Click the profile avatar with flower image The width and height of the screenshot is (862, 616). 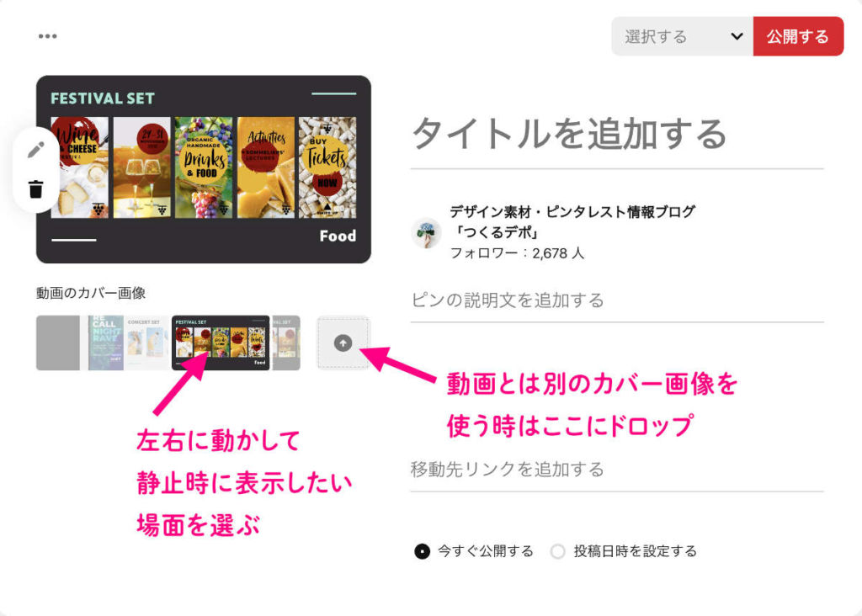[x=426, y=232]
